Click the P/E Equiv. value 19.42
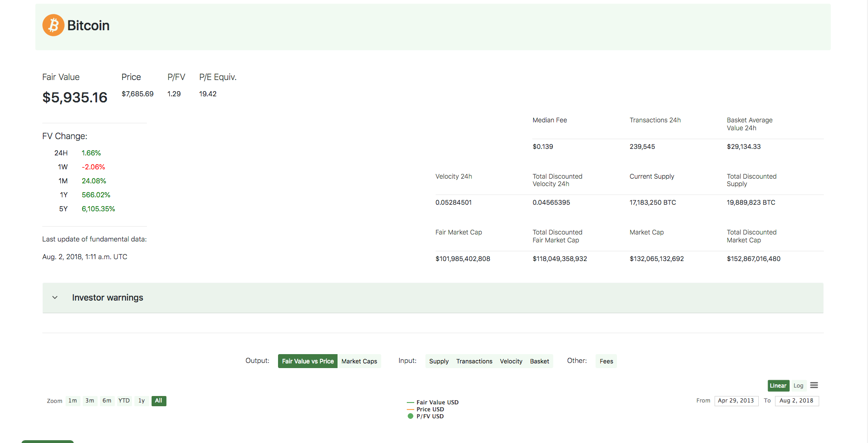 [x=208, y=94]
